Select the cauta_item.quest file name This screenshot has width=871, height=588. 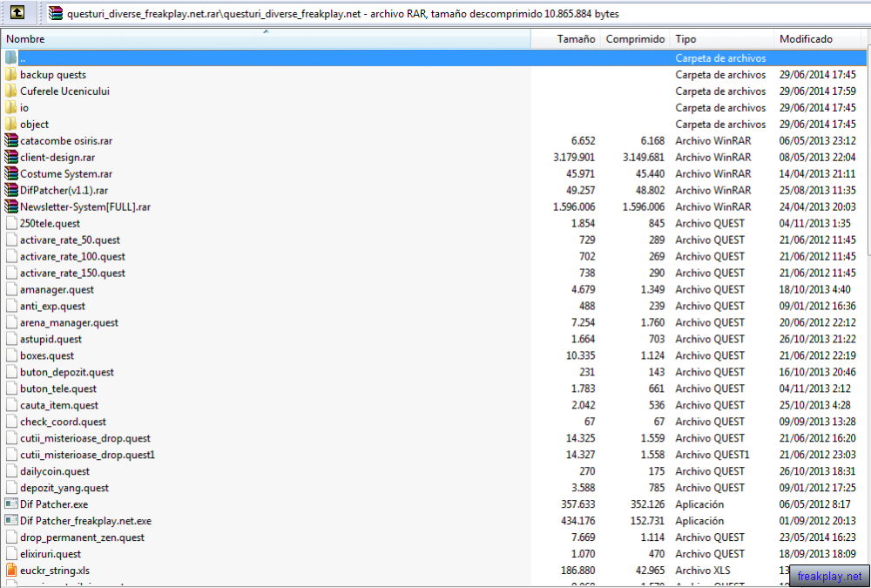(x=59, y=405)
